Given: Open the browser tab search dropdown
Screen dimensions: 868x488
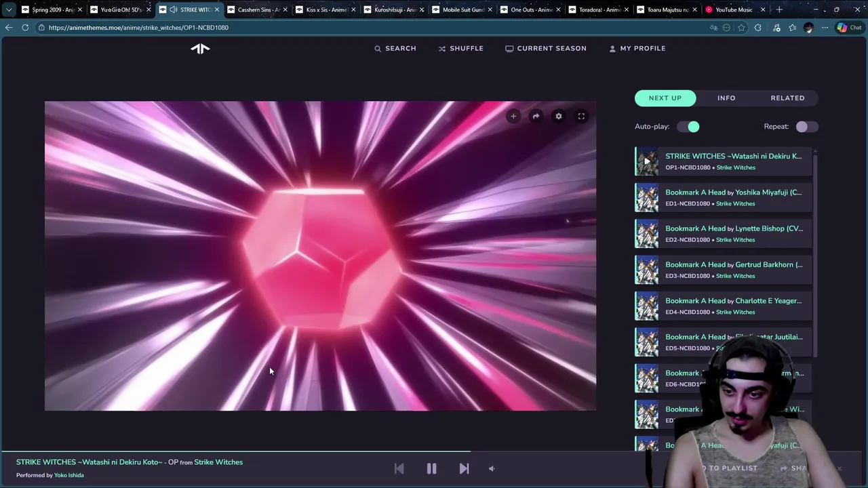Looking at the screenshot, I should pos(8,9).
